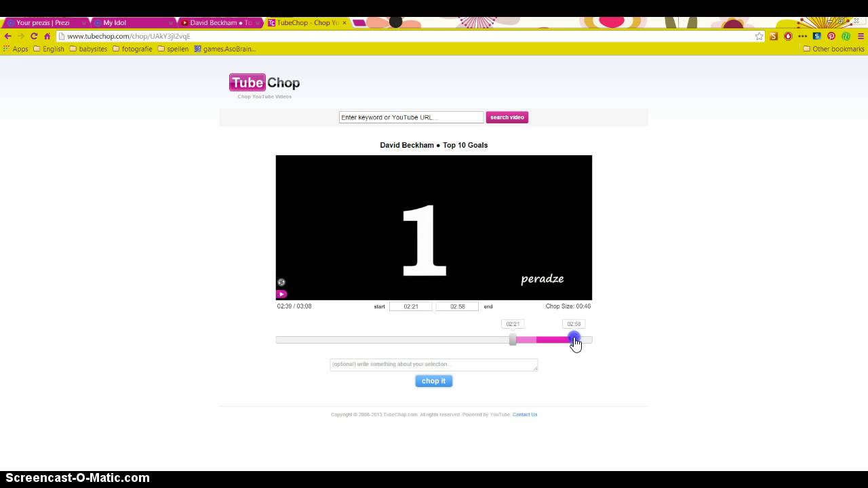Open the babysites bookmarks folder
The width and height of the screenshot is (868, 488).
coord(88,49)
